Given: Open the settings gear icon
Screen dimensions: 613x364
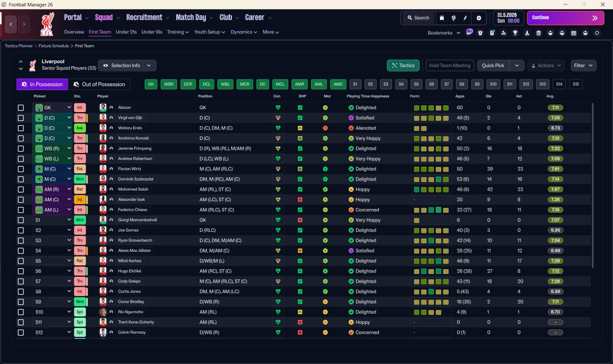Looking at the screenshot, I should coord(479,18).
